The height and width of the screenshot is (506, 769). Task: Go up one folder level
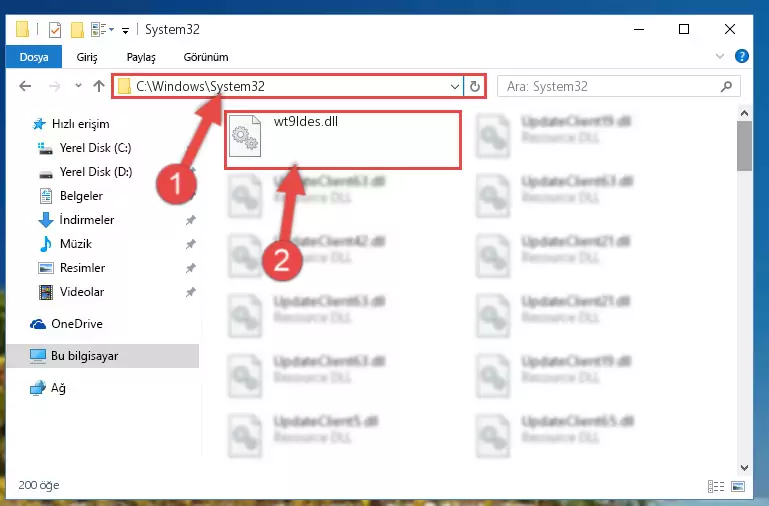pyautogui.click(x=99, y=86)
